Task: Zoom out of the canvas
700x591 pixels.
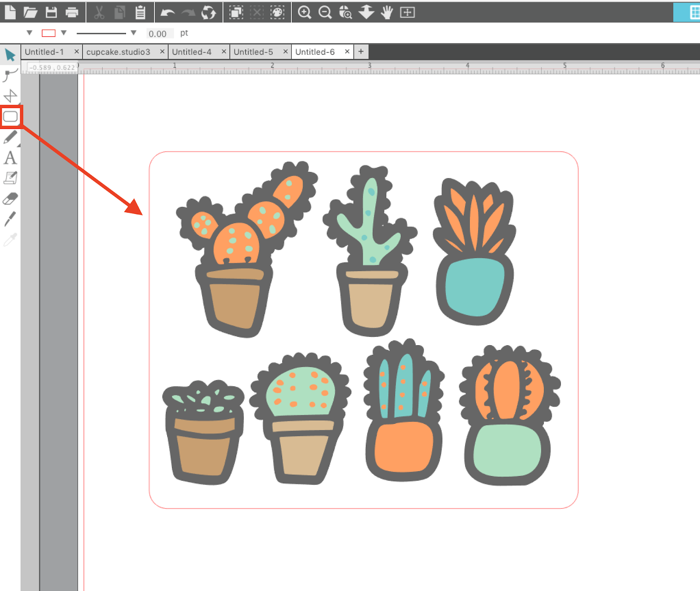Action: pos(325,12)
